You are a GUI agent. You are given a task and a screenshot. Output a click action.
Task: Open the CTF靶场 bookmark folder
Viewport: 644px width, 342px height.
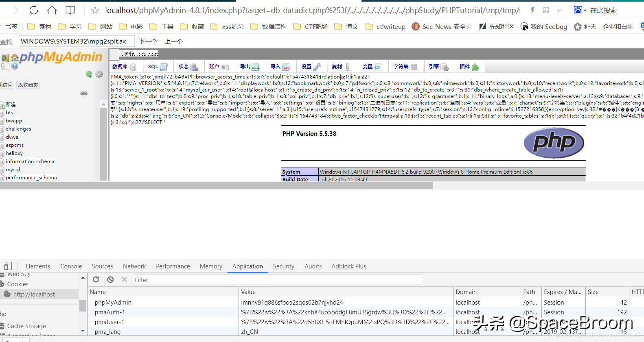tap(311, 26)
